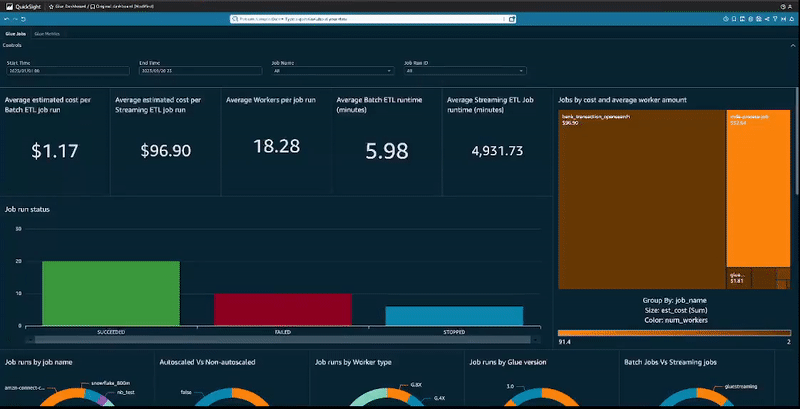800x409 pixels.
Task: Click the QuickSight logo icon
Action: pos(9,6)
